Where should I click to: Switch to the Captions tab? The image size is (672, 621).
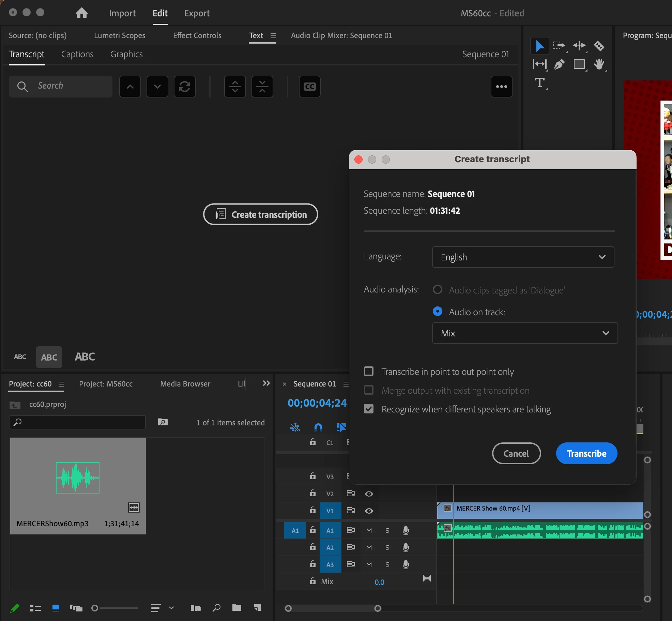(x=77, y=54)
